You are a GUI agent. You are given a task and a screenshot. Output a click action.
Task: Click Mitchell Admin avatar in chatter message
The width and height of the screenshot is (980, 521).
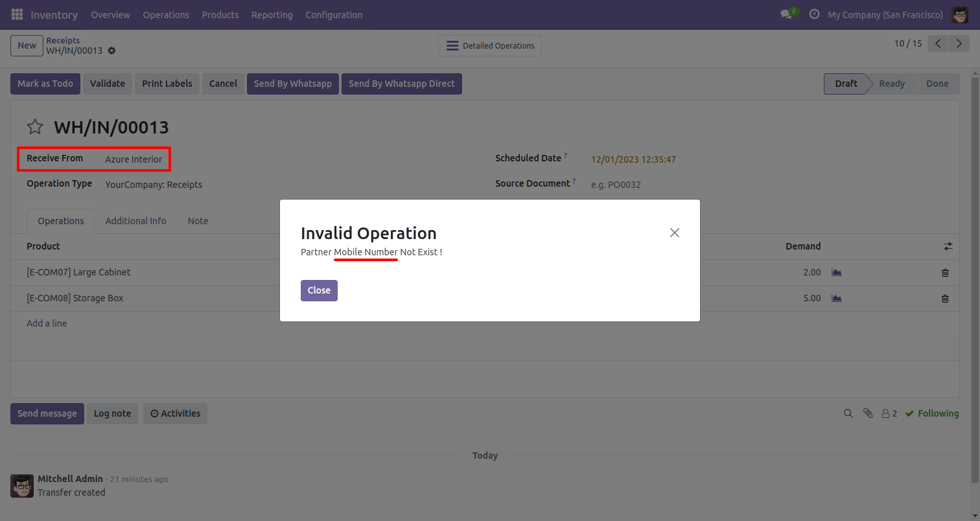click(22, 485)
